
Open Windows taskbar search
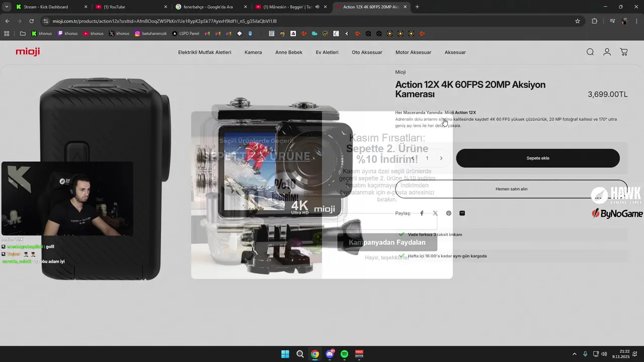[x=300, y=354]
